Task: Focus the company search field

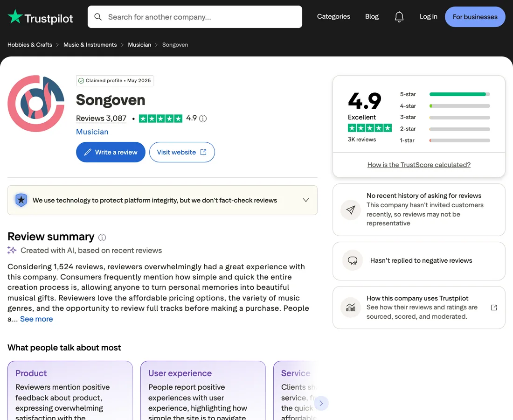Action: (194, 17)
